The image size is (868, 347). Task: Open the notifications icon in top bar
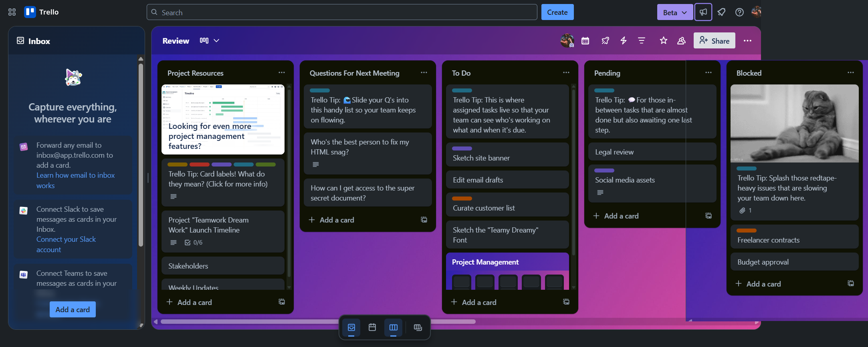(x=721, y=12)
